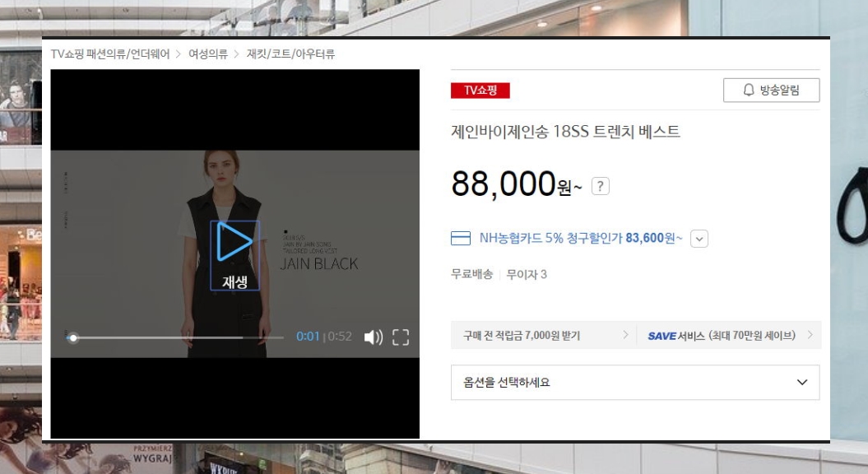Click the price help question mark icon
868x474 pixels.
(600, 186)
